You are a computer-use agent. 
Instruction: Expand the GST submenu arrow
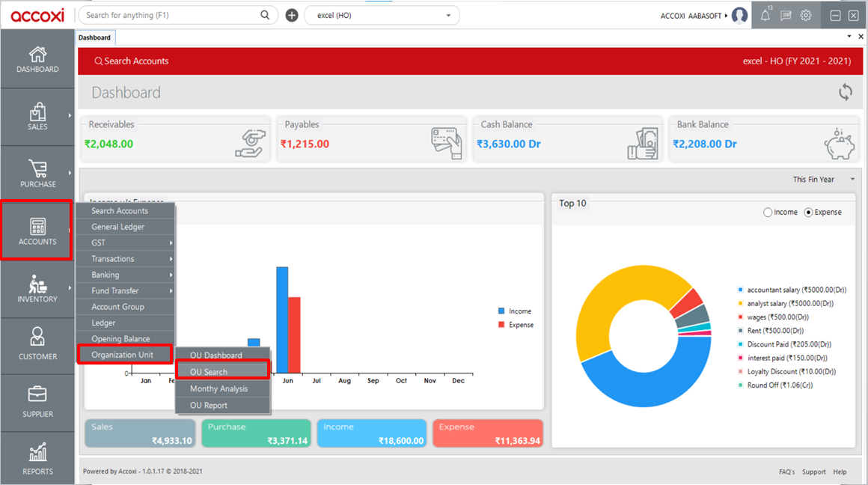(x=170, y=242)
